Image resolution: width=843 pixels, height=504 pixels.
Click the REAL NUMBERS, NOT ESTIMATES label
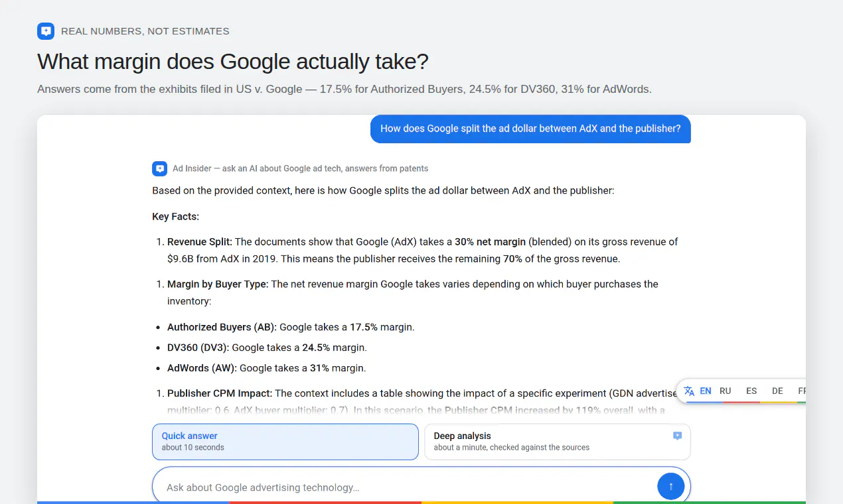click(x=145, y=31)
